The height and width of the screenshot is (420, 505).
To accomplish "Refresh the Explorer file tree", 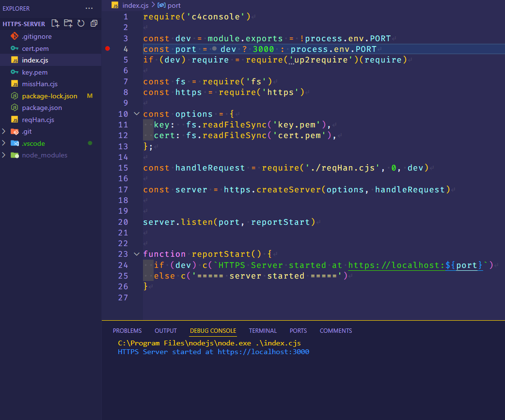I will coord(81,23).
